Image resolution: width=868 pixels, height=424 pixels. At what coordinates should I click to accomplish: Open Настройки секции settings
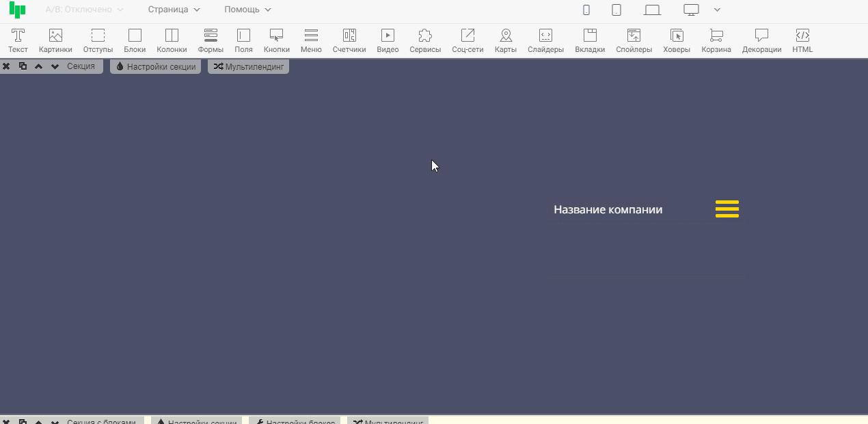(x=156, y=66)
